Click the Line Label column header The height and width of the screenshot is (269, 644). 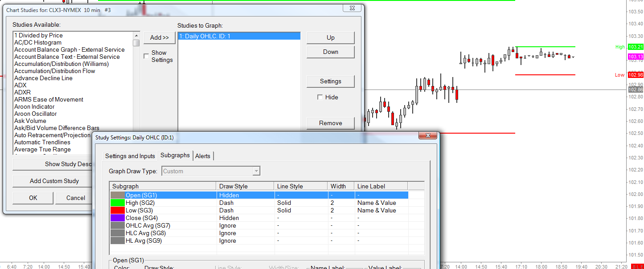pos(381,186)
